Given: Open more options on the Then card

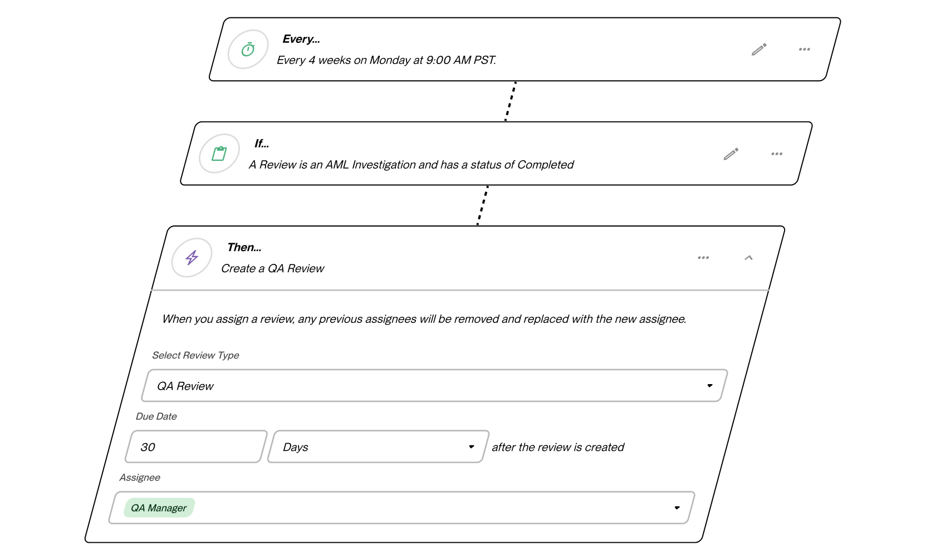Looking at the screenshot, I should click(x=703, y=258).
